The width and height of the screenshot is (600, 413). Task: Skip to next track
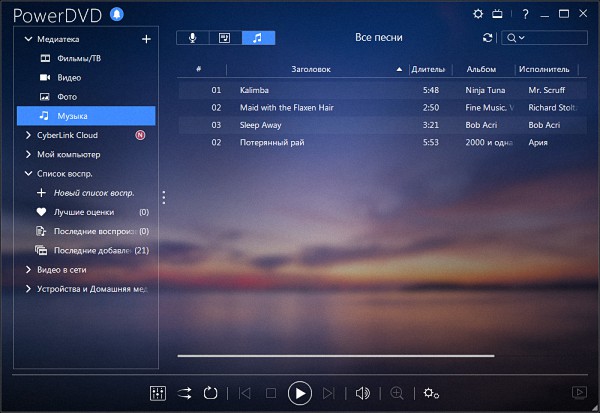[x=329, y=393]
